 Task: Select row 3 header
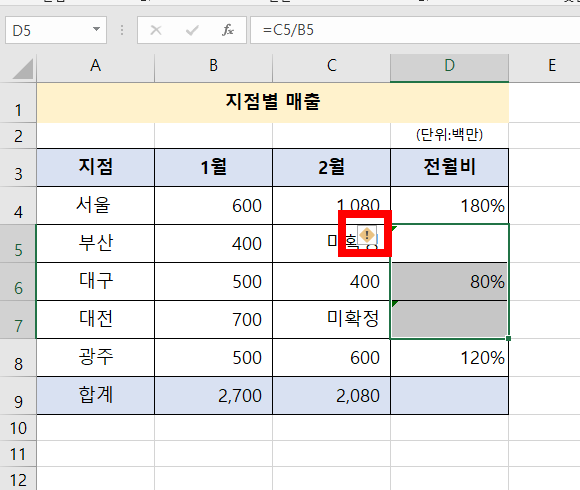coord(18,168)
